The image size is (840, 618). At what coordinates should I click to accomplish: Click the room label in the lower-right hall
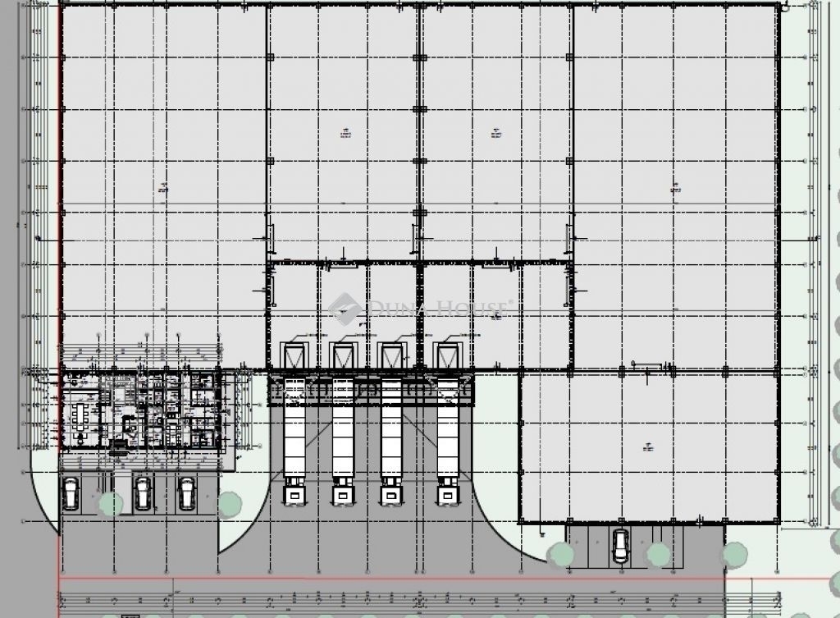tap(648, 448)
